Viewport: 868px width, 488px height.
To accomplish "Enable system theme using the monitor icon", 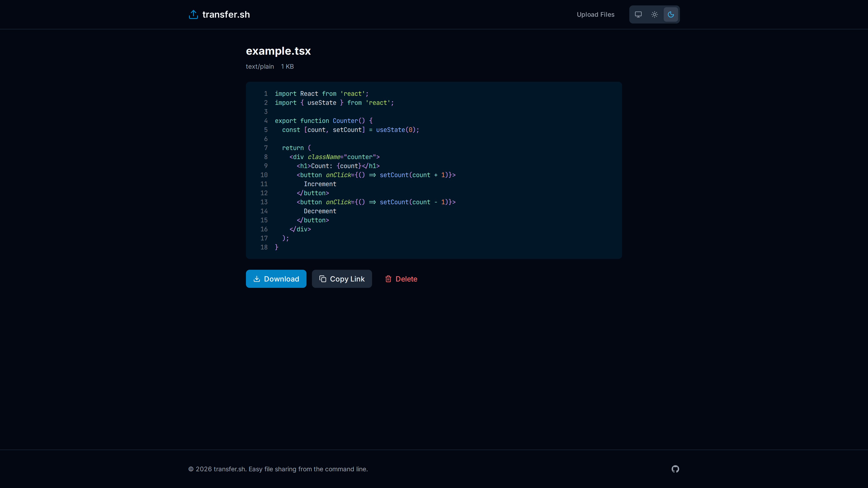I will [638, 14].
